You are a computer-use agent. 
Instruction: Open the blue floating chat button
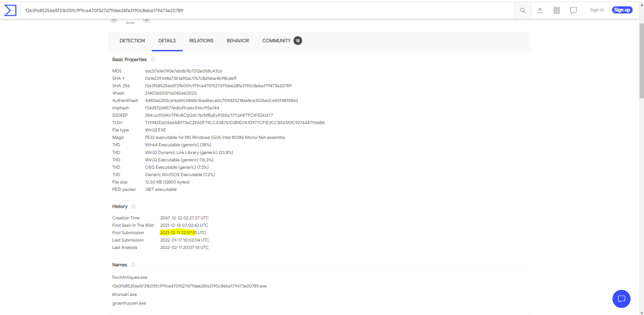621,299
